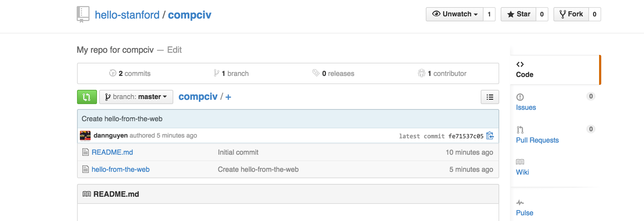Copy the commit SHA to clipboard

tap(490, 136)
